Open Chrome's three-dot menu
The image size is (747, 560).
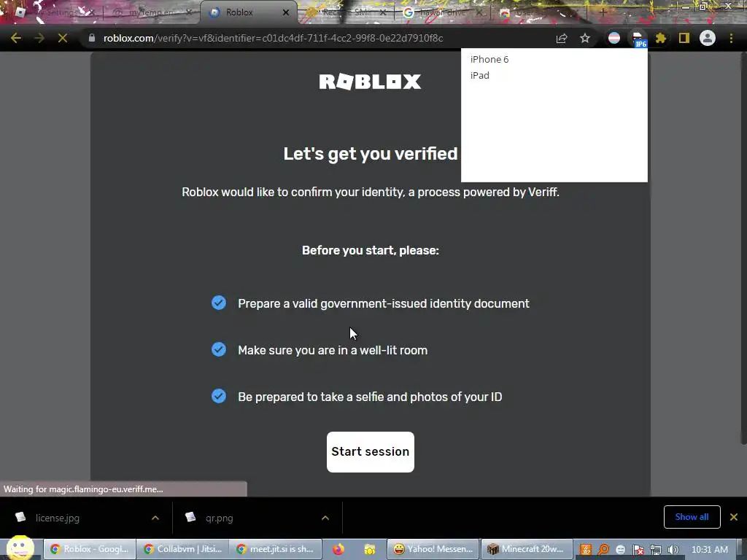(x=731, y=38)
